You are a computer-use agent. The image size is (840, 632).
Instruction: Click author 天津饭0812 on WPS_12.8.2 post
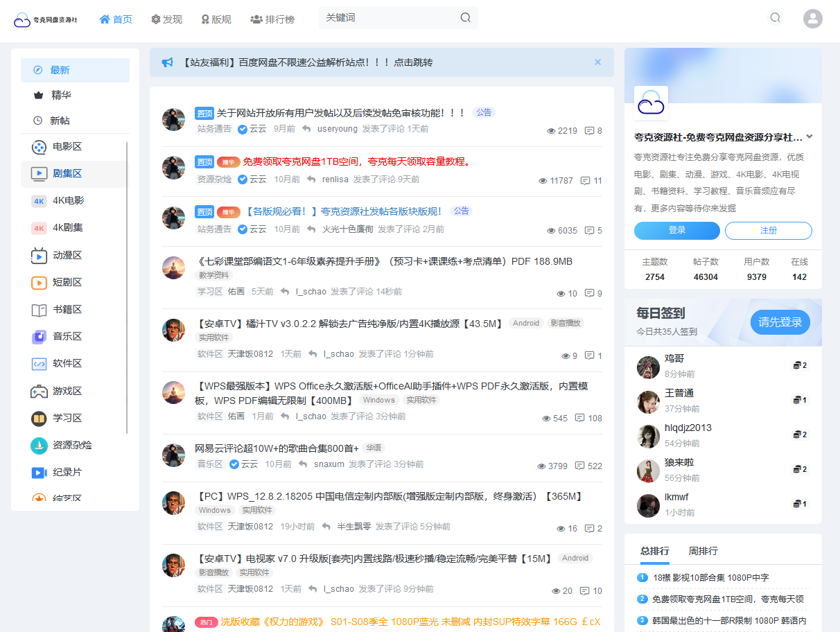250,527
